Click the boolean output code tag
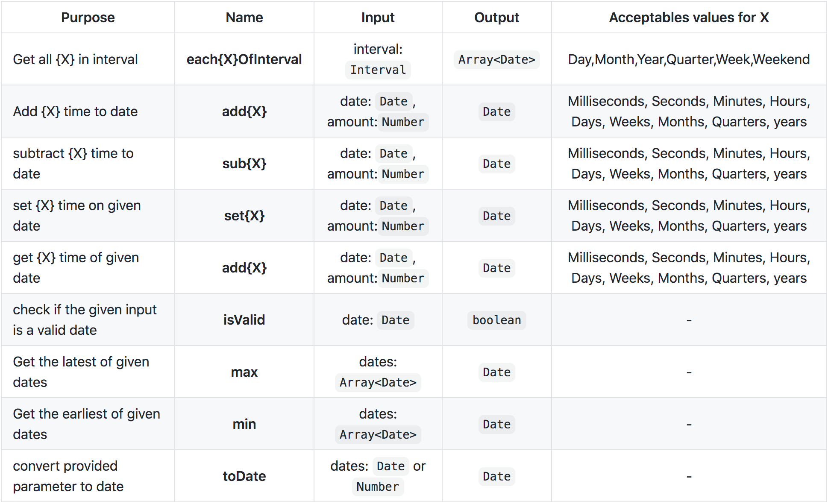828x504 pixels. pos(496,320)
